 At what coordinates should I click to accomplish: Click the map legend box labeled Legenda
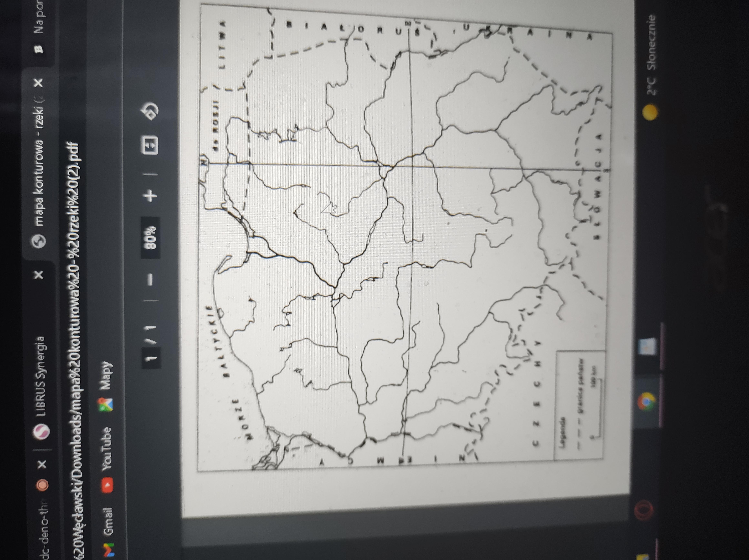tap(580, 405)
